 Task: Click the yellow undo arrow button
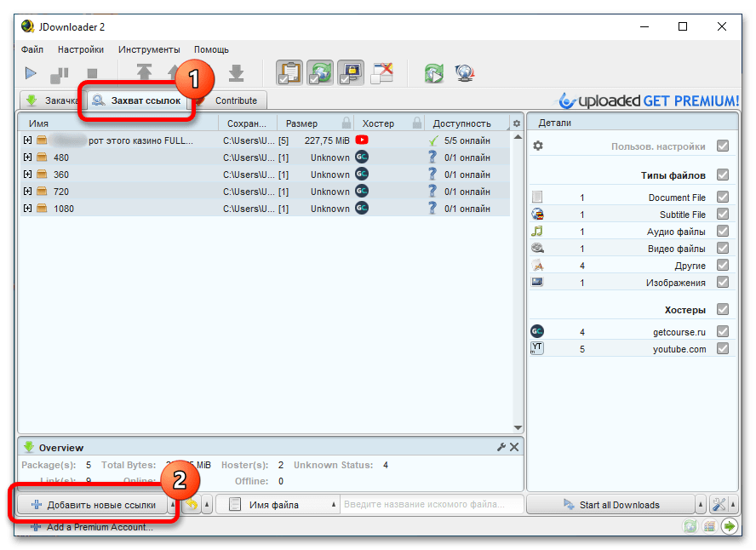pyautogui.click(x=192, y=504)
